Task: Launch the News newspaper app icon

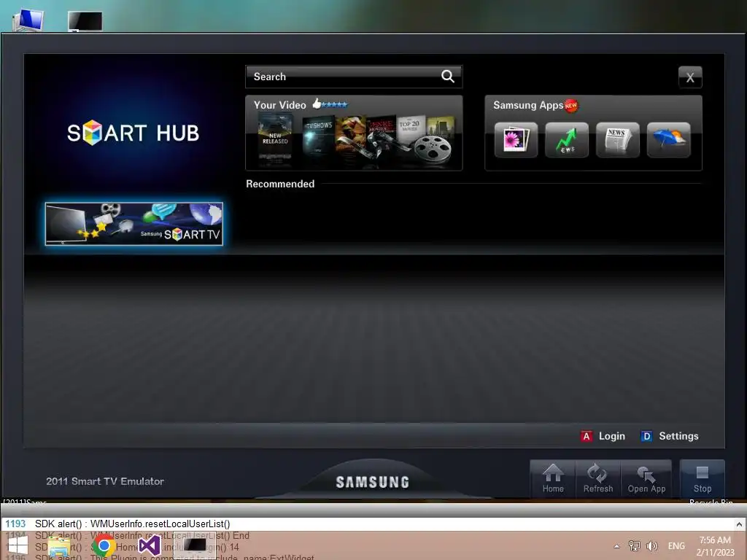Action: point(617,140)
